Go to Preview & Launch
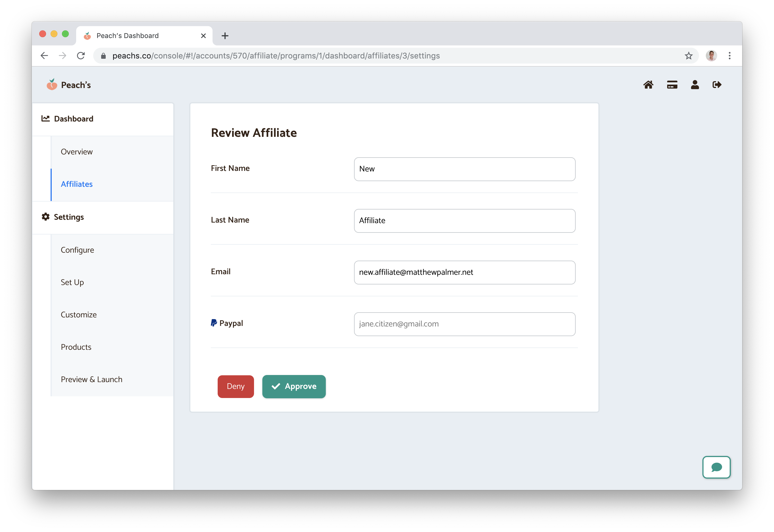Screen dimensions: 774x532 click(x=91, y=379)
